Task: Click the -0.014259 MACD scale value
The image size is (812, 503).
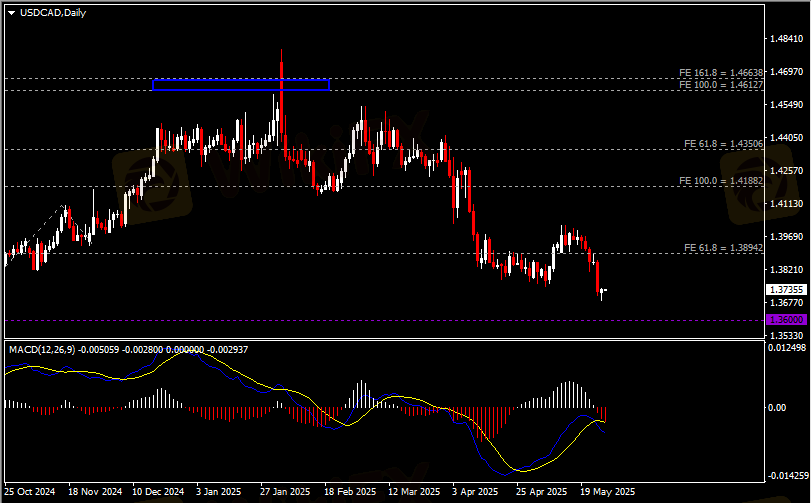Action: pyautogui.click(x=787, y=476)
